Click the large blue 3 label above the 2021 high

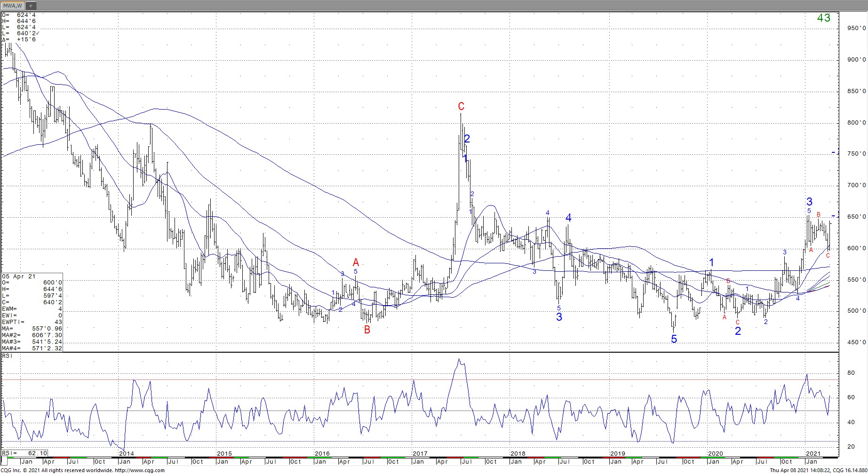coord(809,202)
